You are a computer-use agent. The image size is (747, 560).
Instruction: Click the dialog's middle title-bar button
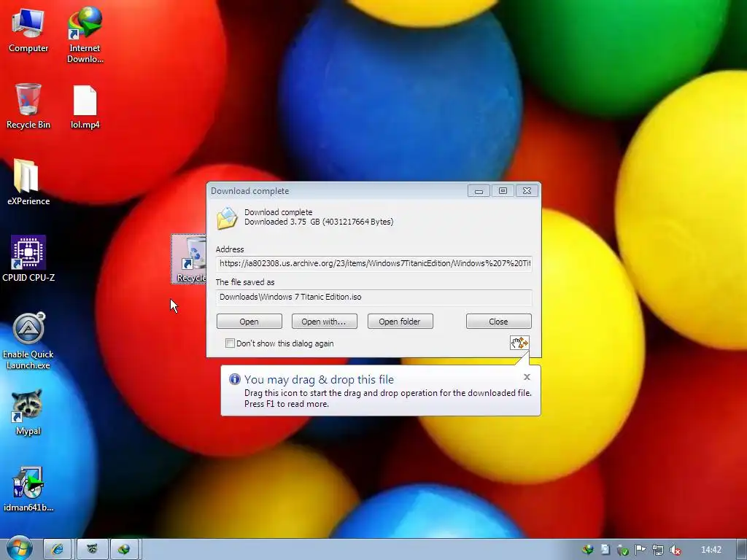(x=503, y=191)
